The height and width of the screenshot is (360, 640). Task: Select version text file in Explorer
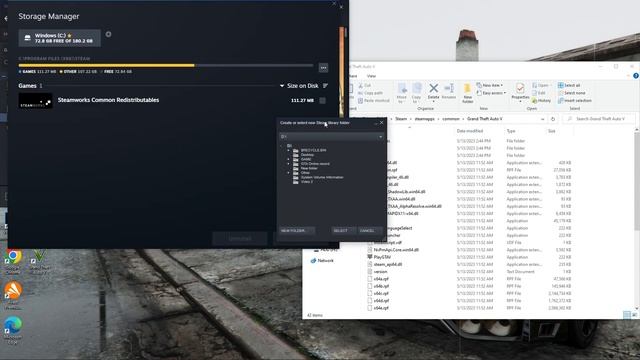coord(380,271)
